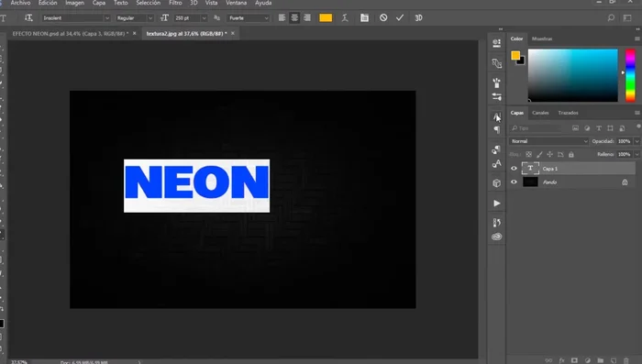Hide the Fondo layer
The height and width of the screenshot is (364, 642).
tap(514, 182)
